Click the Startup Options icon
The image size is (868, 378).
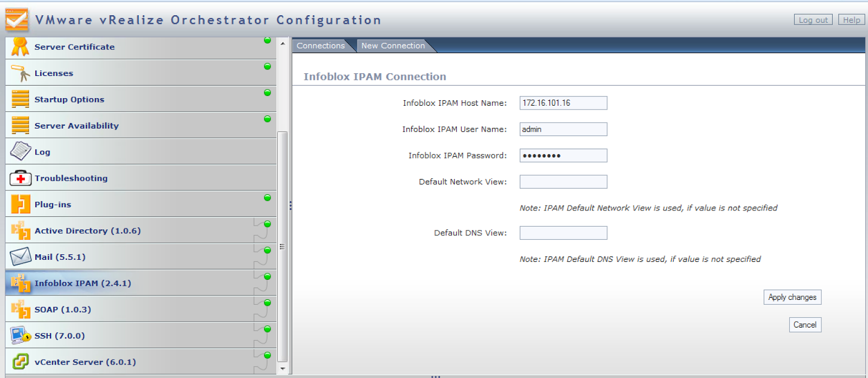pos(20,99)
